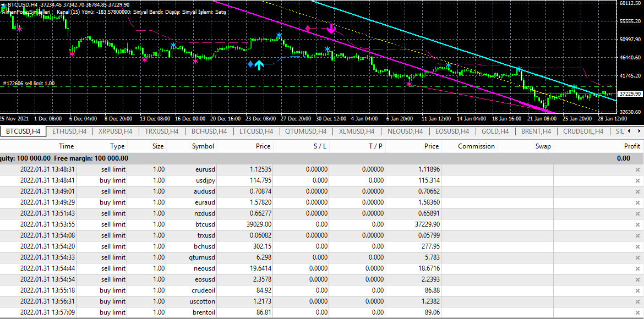Cancel the btcusd sell limit order

click(x=637, y=224)
